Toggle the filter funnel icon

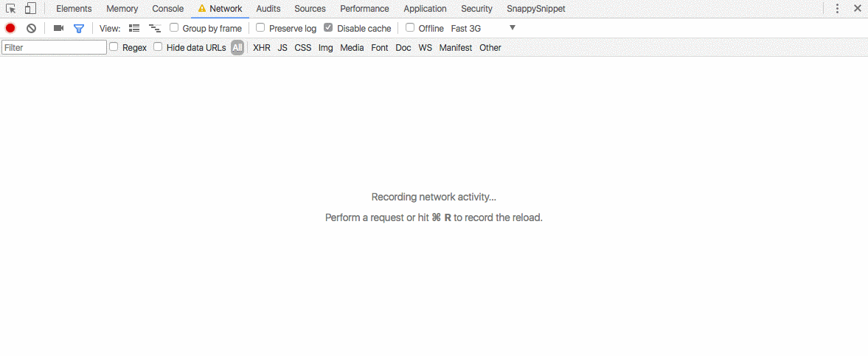click(x=79, y=28)
